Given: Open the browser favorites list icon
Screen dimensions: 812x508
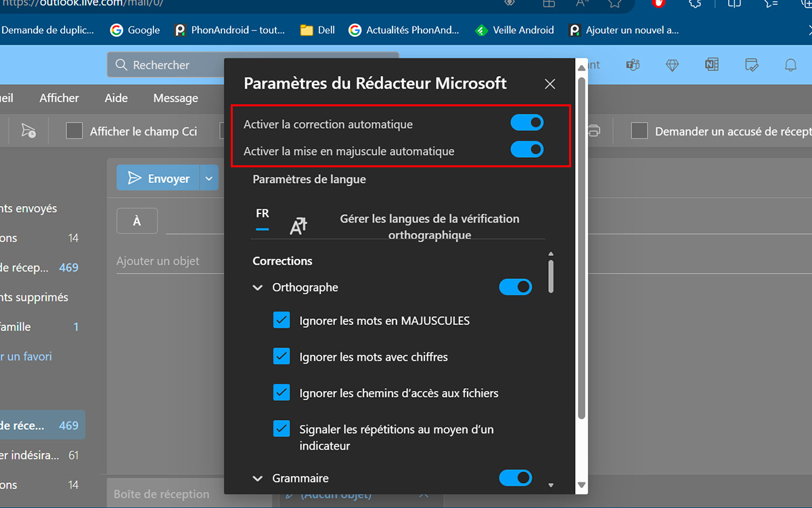Looking at the screenshot, I should [771, 3].
